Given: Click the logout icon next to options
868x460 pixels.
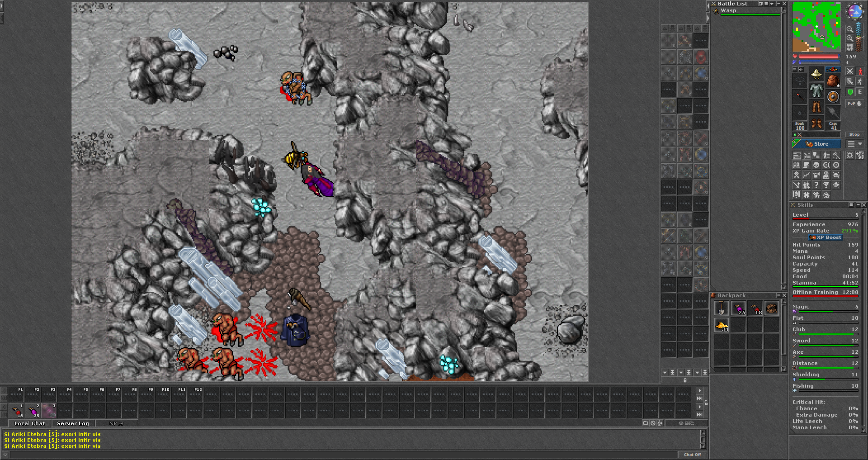Looking at the screenshot, I should [x=859, y=155].
